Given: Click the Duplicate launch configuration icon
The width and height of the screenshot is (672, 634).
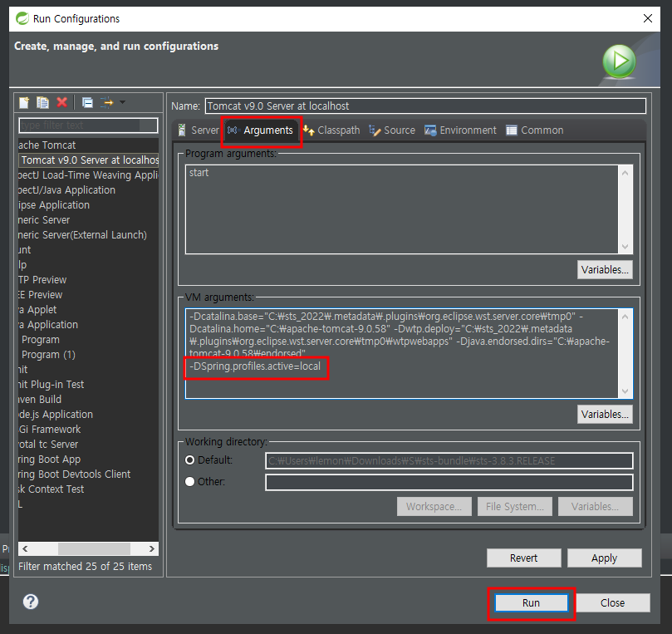Looking at the screenshot, I should 42,102.
